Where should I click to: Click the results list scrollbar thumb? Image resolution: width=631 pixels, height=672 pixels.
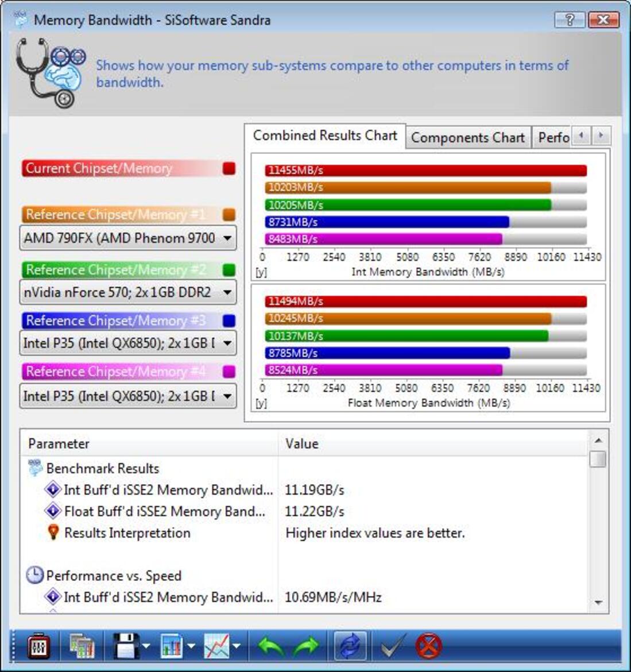(x=598, y=459)
